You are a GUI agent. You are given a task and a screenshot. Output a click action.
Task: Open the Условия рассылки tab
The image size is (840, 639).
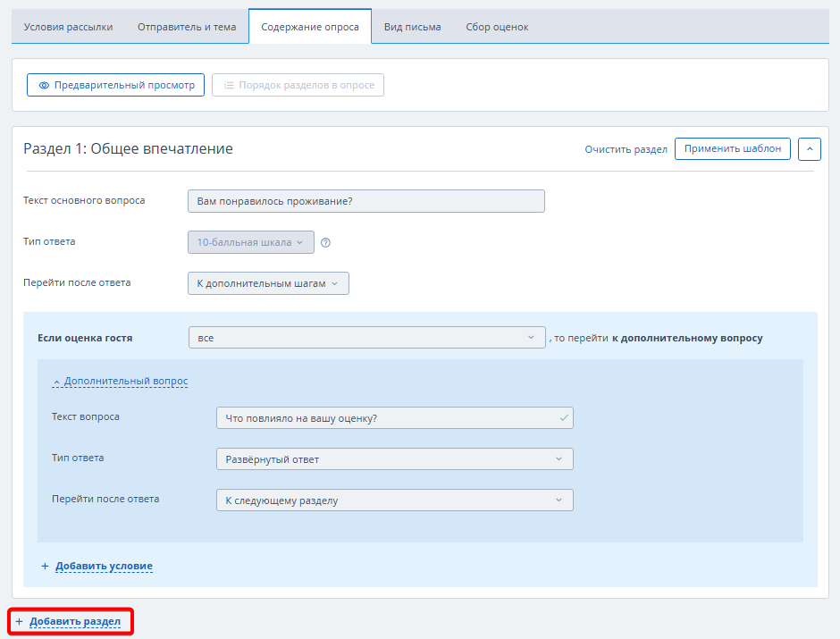tap(68, 27)
